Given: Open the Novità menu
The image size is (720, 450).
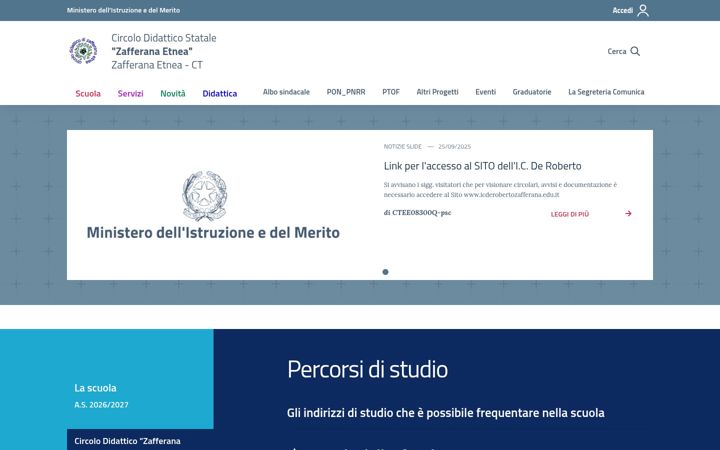Looking at the screenshot, I should click(x=173, y=93).
